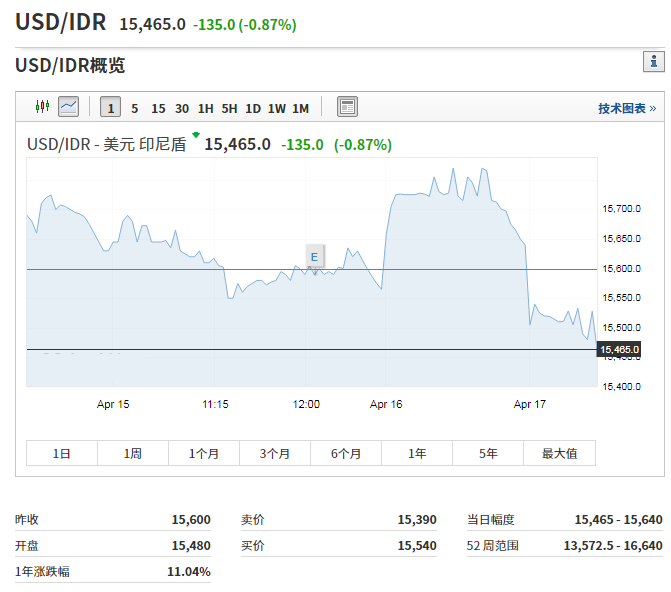This screenshot has width=671, height=592.
Task: Select the 5年 range button
Action: (488, 453)
